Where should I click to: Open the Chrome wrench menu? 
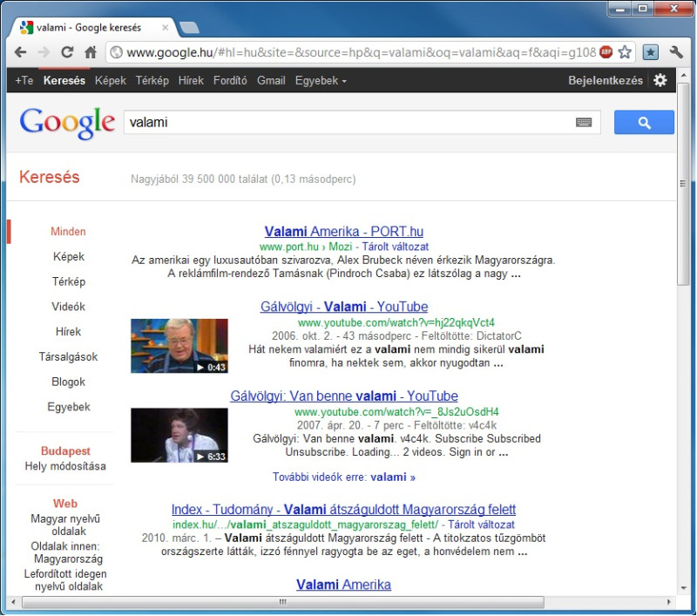tap(676, 52)
